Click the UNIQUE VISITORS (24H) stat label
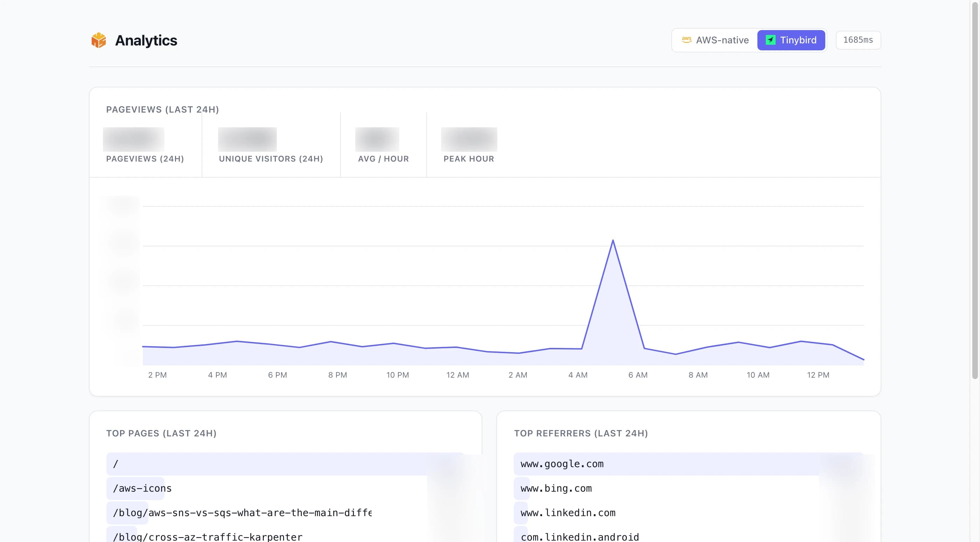 click(x=271, y=159)
